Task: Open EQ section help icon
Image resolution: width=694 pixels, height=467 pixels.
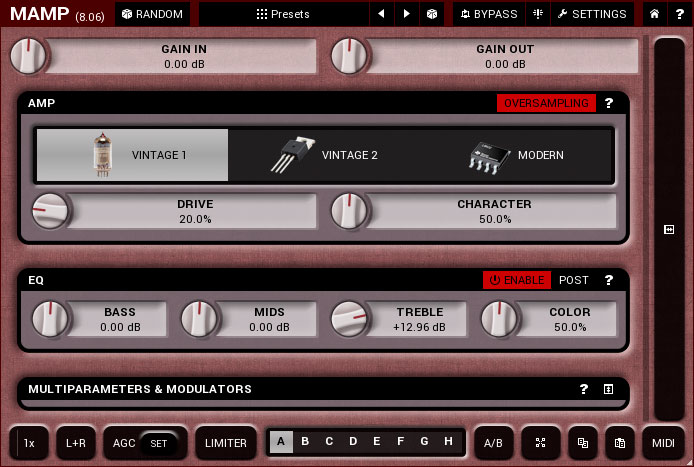Action: coord(609,280)
